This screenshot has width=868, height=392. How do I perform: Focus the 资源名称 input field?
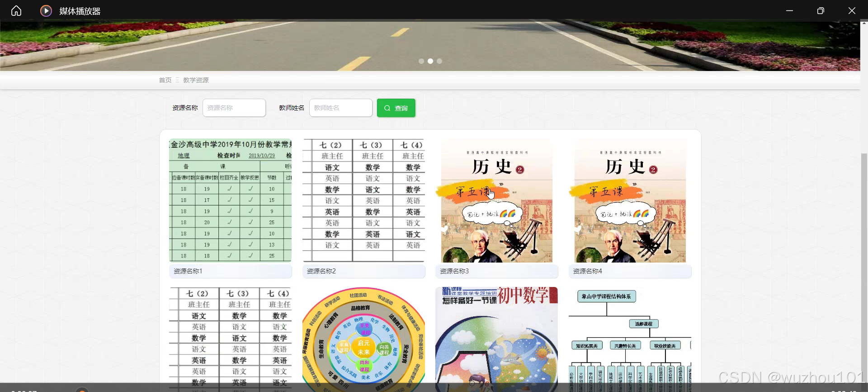pyautogui.click(x=234, y=108)
